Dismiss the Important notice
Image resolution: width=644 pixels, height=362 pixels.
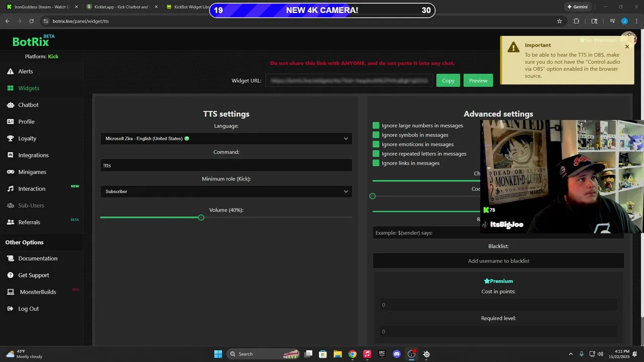point(627,47)
